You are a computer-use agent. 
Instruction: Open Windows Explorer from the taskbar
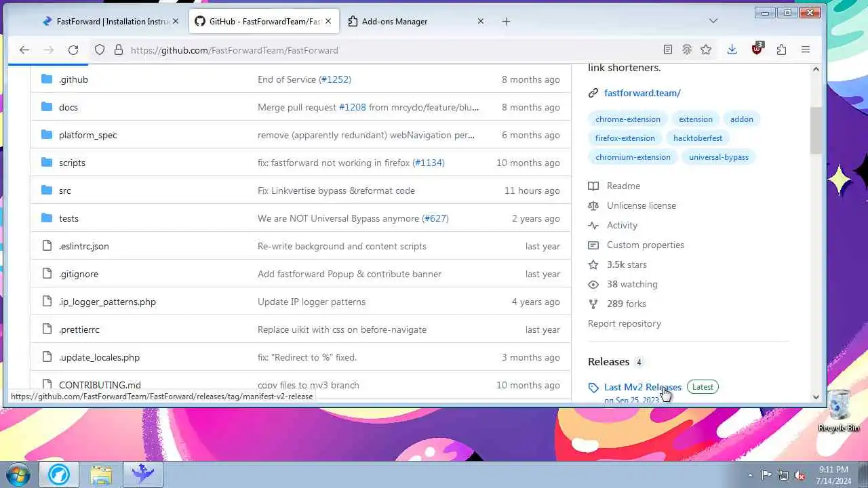tap(101, 474)
